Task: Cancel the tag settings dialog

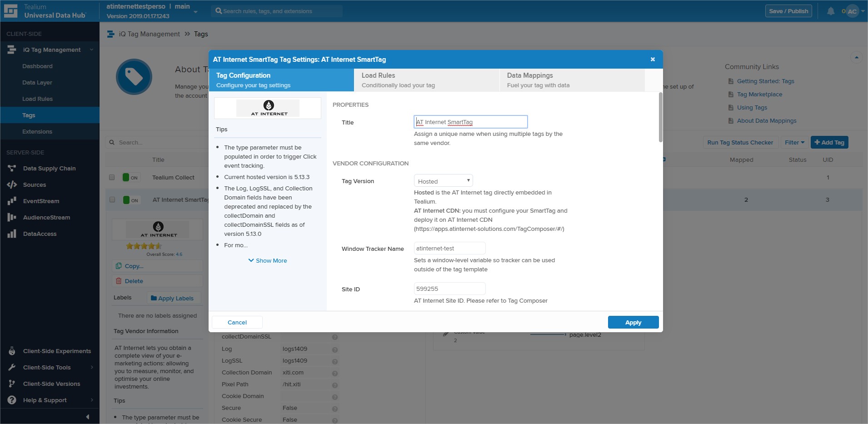Action: [237, 322]
